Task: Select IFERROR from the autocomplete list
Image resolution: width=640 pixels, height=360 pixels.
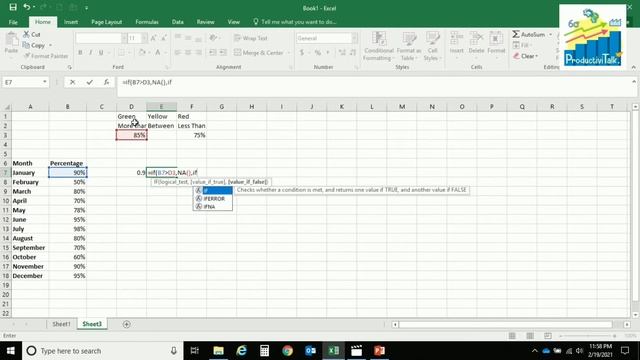Action: point(213,198)
